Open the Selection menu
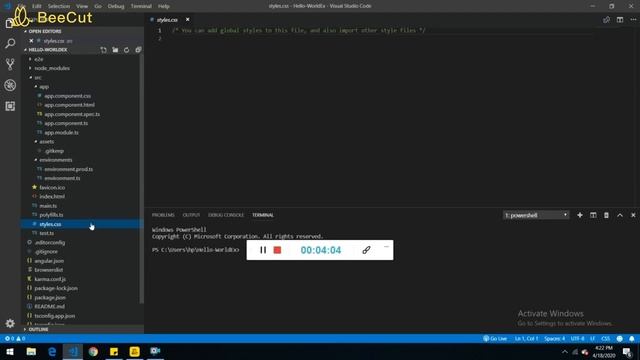The image size is (640, 360). pyautogui.click(x=59, y=6)
